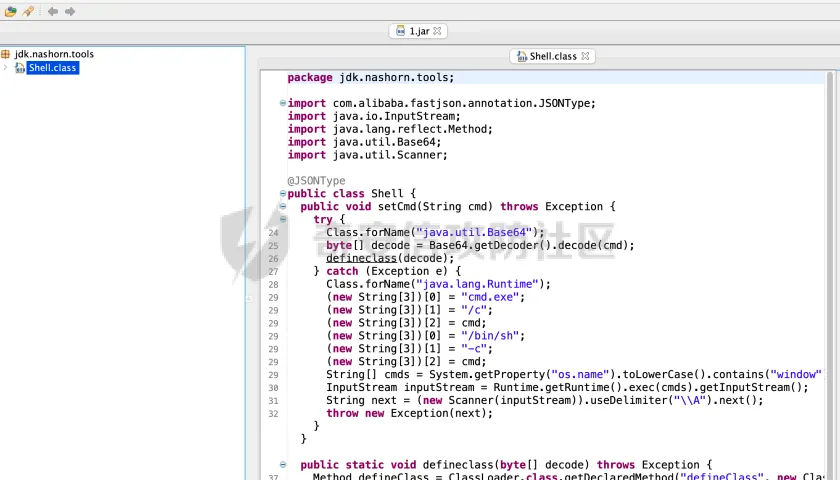Click the @JSONType annotation
Image resolution: width=840 pixels, height=480 pixels.
pos(316,181)
